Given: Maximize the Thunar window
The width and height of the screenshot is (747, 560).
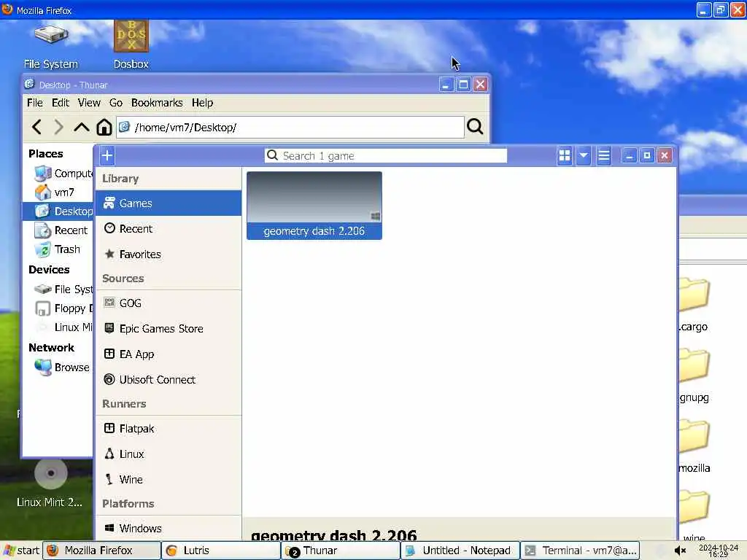Looking at the screenshot, I should point(463,85).
